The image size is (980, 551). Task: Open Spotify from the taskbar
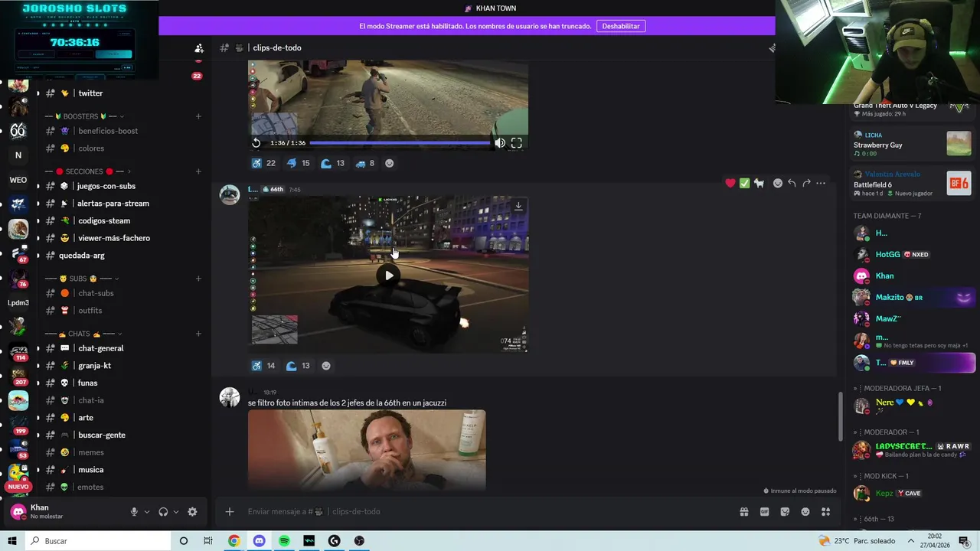284,541
